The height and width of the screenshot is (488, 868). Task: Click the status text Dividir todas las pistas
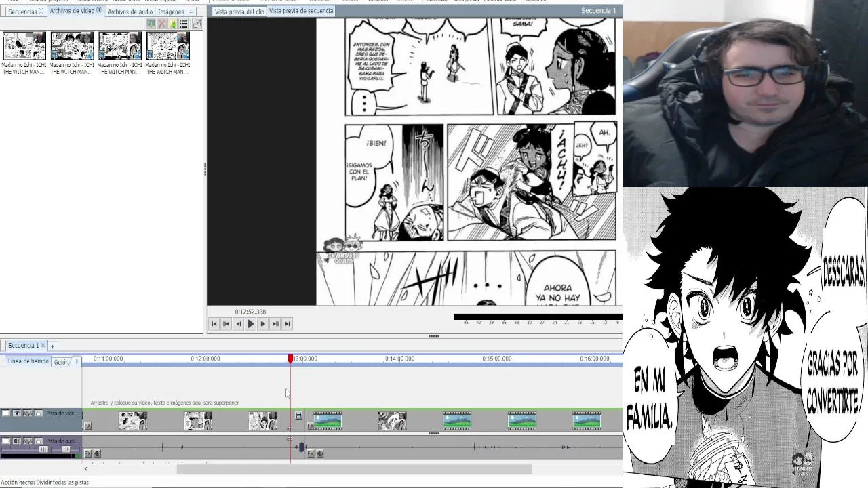[x=62, y=483]
